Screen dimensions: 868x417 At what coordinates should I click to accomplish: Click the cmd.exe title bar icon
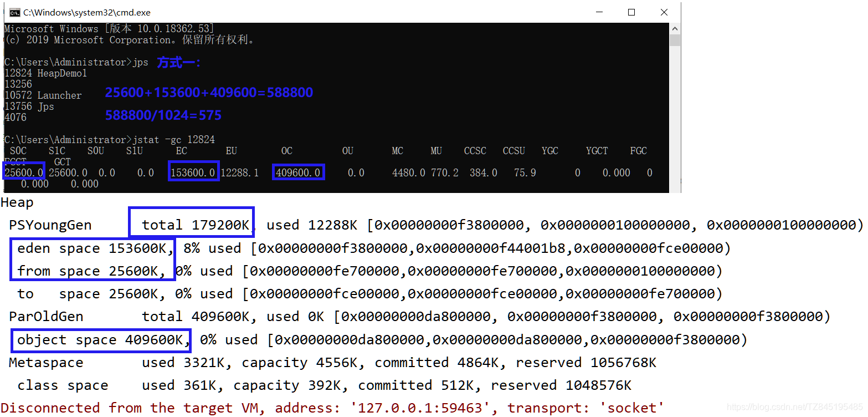[15, 12]
